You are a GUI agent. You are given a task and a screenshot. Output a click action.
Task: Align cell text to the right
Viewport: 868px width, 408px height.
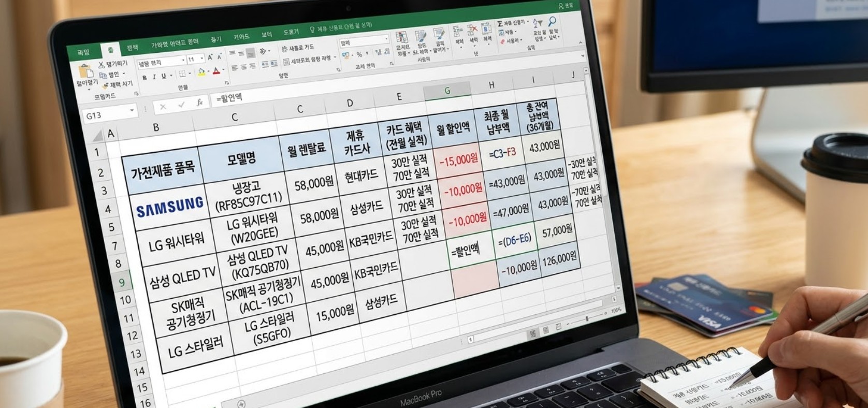point(252,66)
